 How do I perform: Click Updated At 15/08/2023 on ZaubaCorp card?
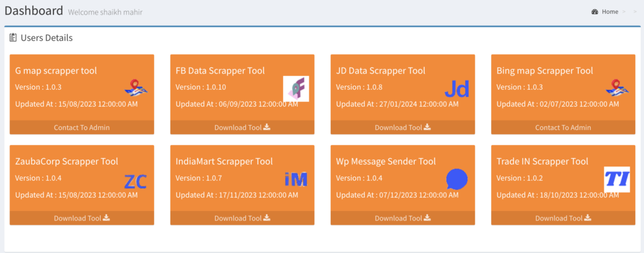76,195
